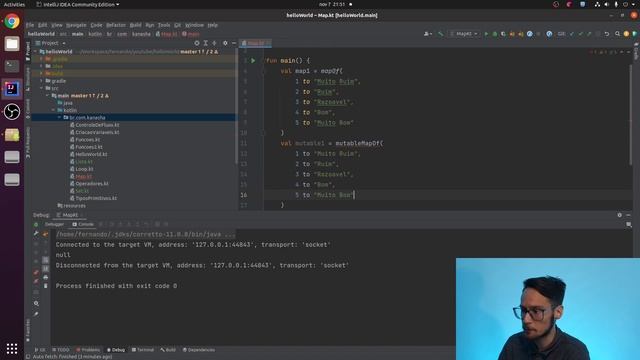Click the user/account icon in toolbar
Viewport: 640px width, 360px height.
427,34
